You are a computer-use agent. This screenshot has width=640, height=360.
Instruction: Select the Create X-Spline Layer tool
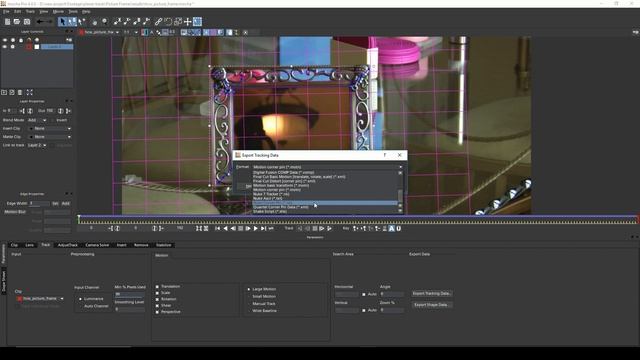118,22
